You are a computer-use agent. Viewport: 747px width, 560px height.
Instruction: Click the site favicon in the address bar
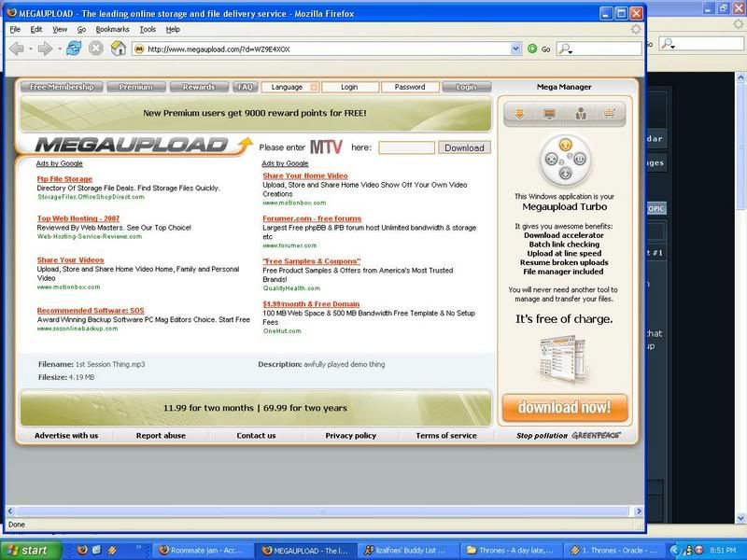pyautogui.click(x=139, y=49)
